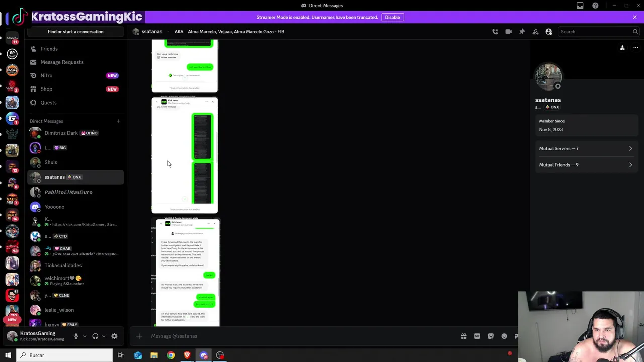
Task: Open the Help question mark icon
Action: point(595,6)
